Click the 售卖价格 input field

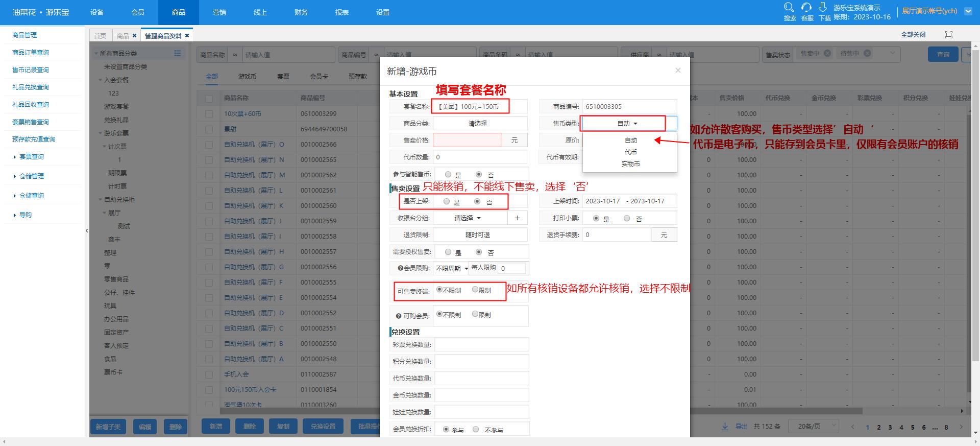click(468, 140)
